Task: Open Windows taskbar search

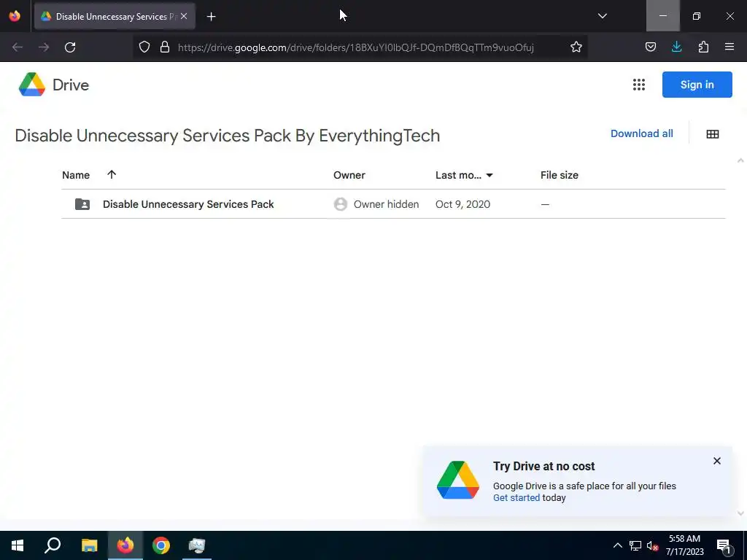Action: tap(53, 545)
